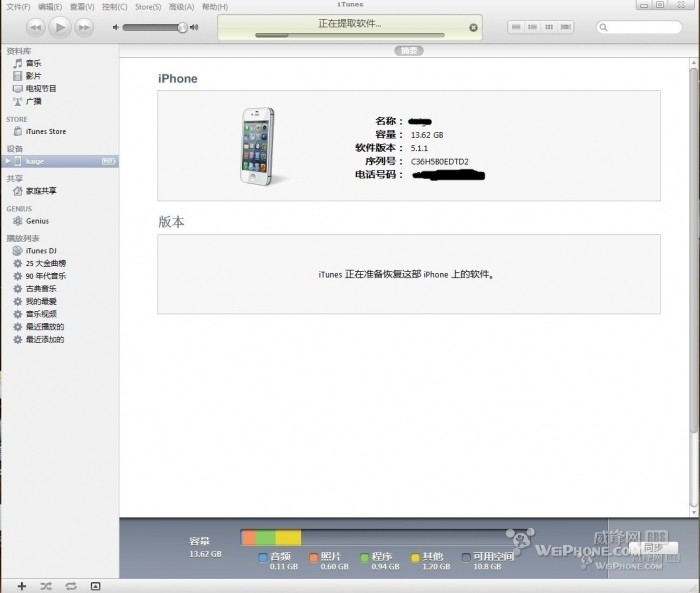
Task: Adjust the volume slider knob
Action: (182, 28)
